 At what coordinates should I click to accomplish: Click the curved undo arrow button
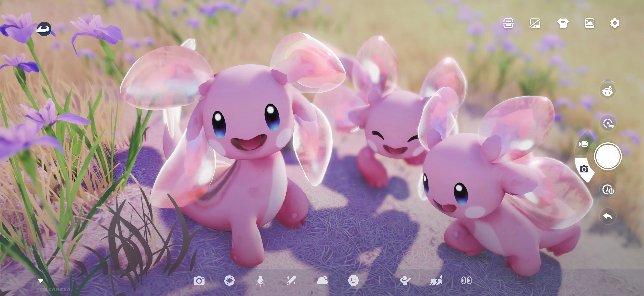click(x=608, y=216)
